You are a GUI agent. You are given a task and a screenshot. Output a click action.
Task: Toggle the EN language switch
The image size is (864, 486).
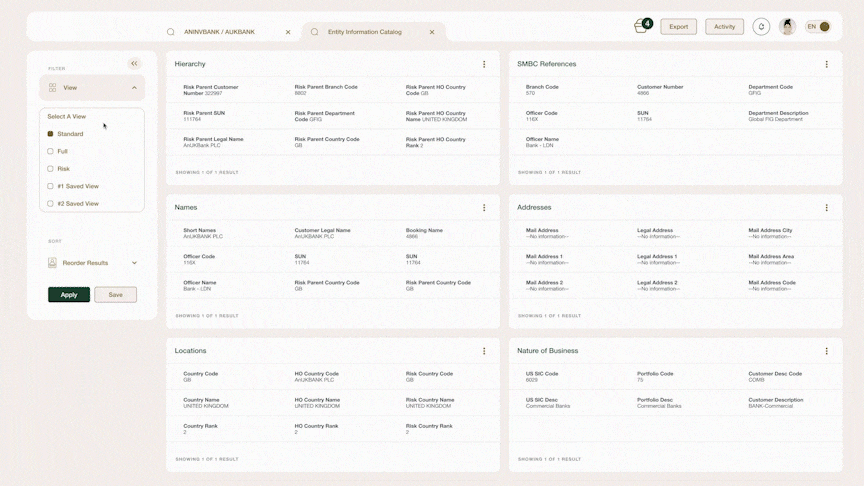click(x=818, y=26)
